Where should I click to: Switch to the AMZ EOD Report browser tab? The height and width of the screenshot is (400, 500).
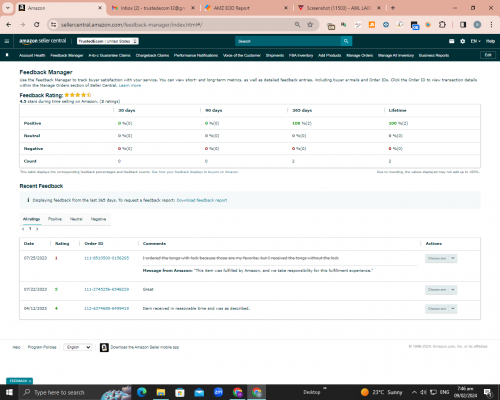pyautogui.click(x=245, y=8)
